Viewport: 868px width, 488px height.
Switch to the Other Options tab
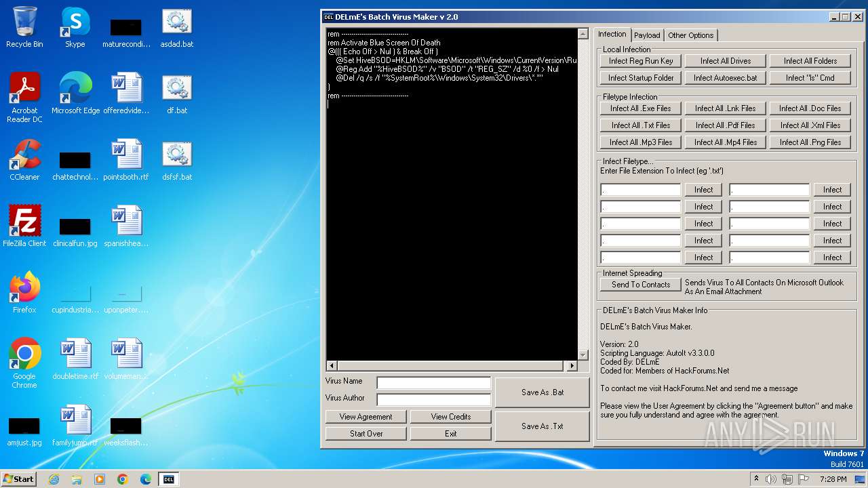(x=690, y=35)
